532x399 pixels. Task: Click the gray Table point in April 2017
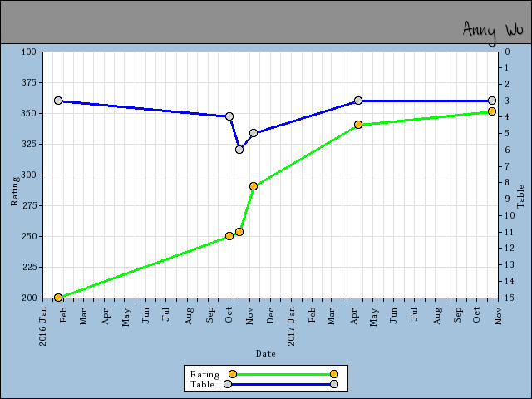click(358, 101)
